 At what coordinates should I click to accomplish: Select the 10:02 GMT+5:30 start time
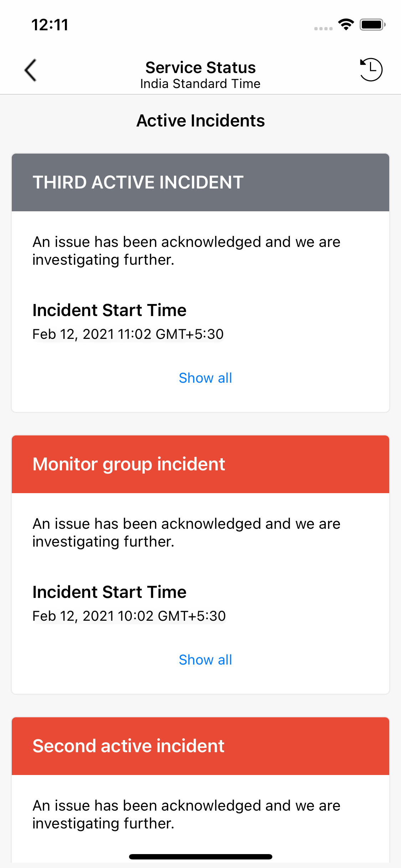pyautogui.click(x=129, y=616)
